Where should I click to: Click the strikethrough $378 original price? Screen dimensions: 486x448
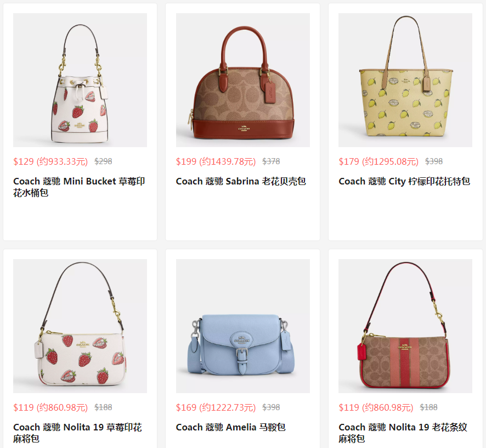271,161
